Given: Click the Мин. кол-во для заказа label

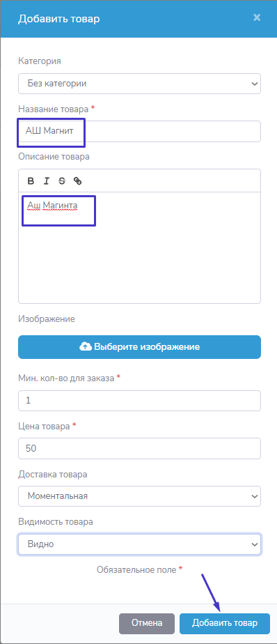Looking at the screenshot, I should coord(66,378).
